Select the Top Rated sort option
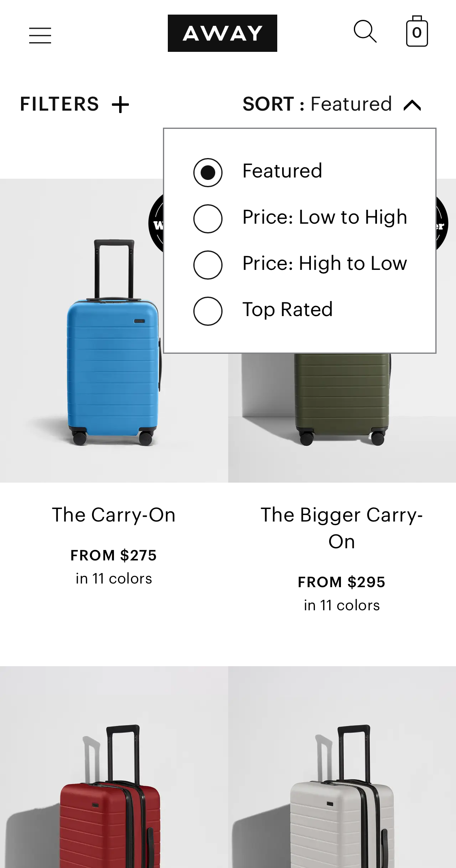 click(x=208, y=311)
